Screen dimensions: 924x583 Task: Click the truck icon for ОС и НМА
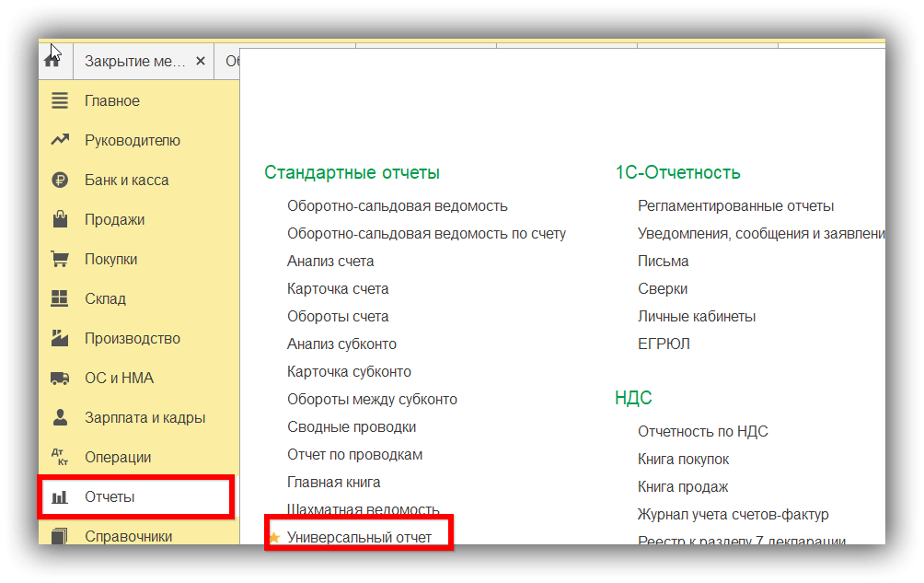pyautogui.click(x=60, y=378)
